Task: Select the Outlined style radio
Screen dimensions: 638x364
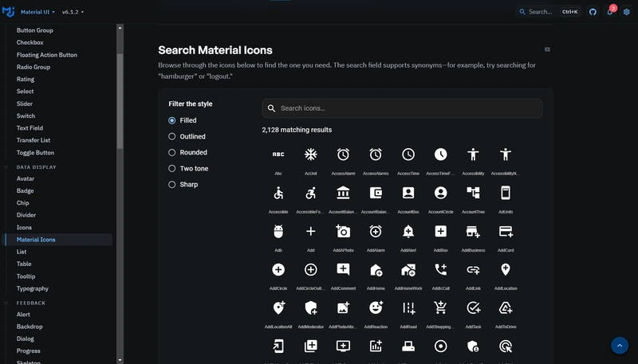Action: [172, 136]
